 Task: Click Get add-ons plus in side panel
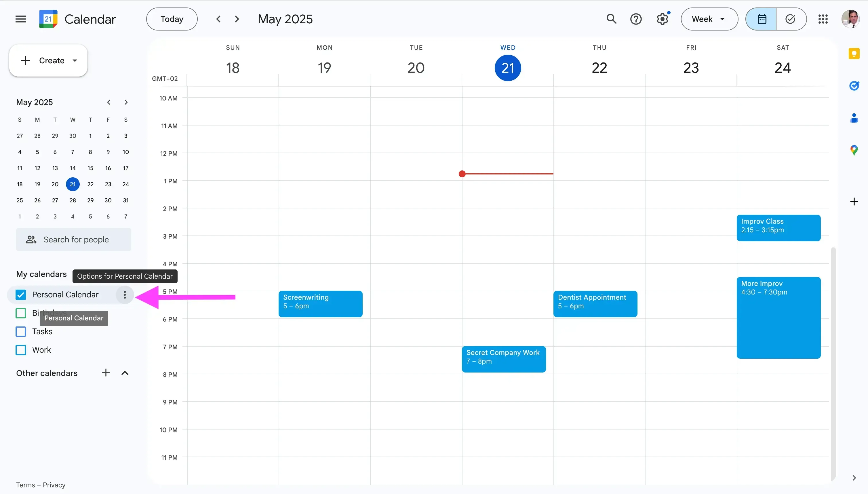854,202
